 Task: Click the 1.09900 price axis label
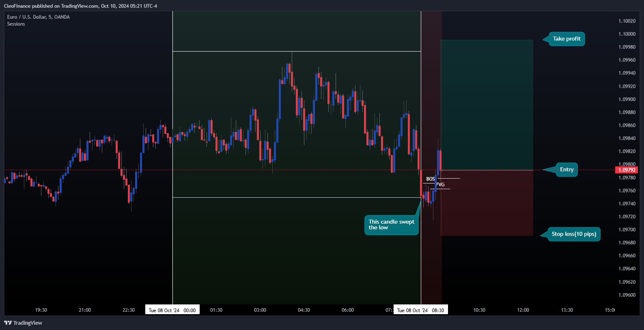point(627,99)
